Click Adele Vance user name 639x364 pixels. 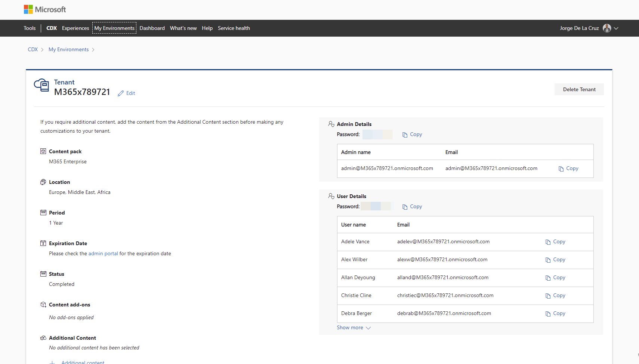355,242
